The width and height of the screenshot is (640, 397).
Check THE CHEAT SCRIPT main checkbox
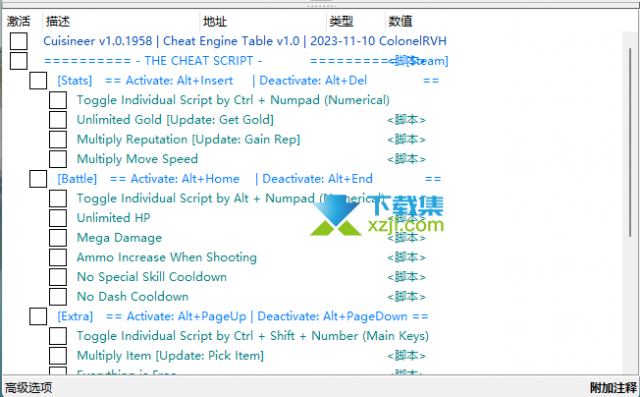[x=19, y=61]
